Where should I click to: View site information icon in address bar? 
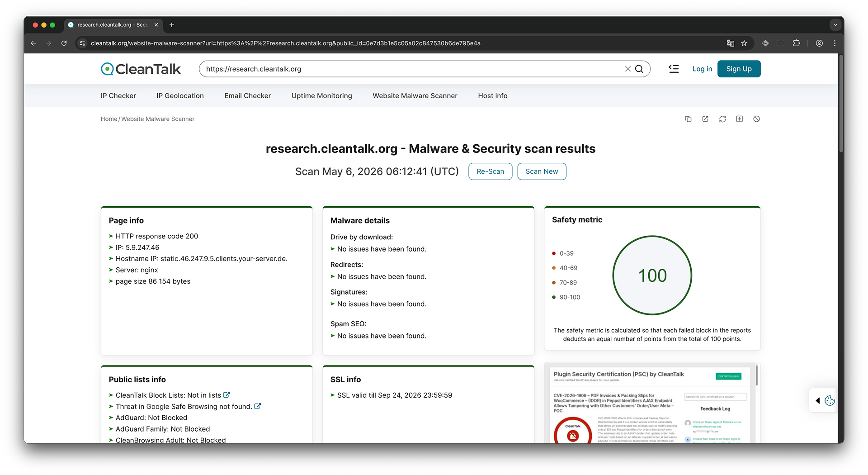tap(82, 43)
